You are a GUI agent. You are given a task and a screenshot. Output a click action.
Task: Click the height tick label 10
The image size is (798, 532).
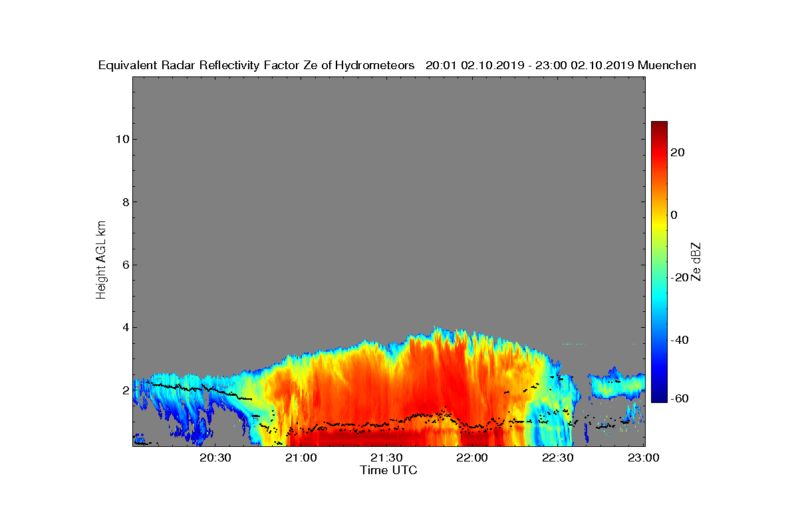[x=122, y=139]
